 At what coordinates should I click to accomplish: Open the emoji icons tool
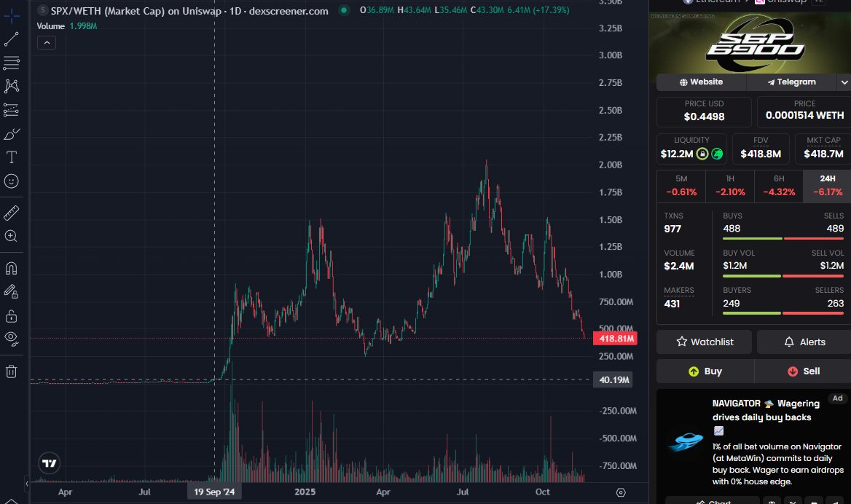point(12,181)
